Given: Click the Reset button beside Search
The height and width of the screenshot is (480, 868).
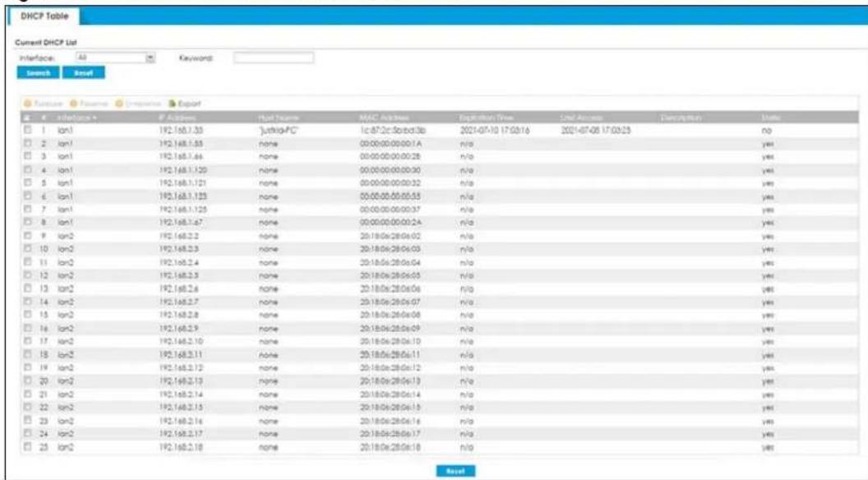Looking at the screenshot, I should click(x=84, y=72).
